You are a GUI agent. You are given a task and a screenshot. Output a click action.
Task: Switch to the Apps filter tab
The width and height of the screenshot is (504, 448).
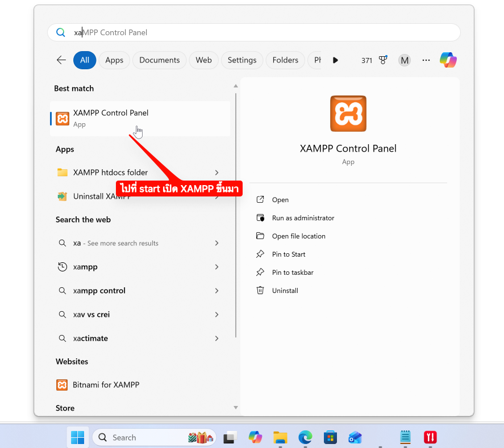point(114,60)
